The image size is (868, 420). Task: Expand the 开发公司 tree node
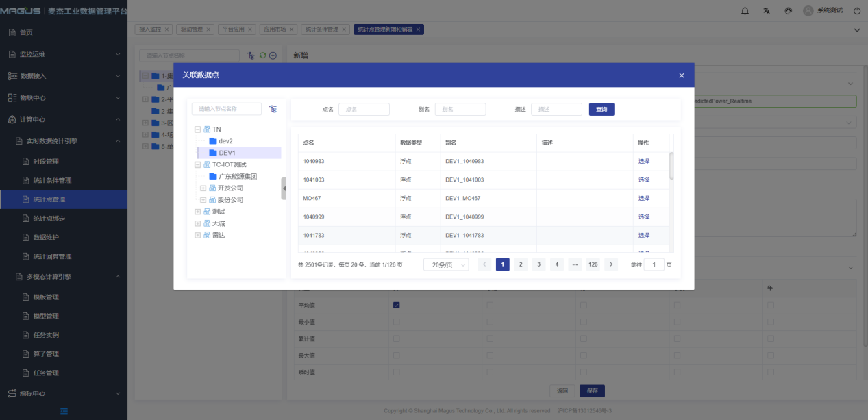(x=203, y=188)
